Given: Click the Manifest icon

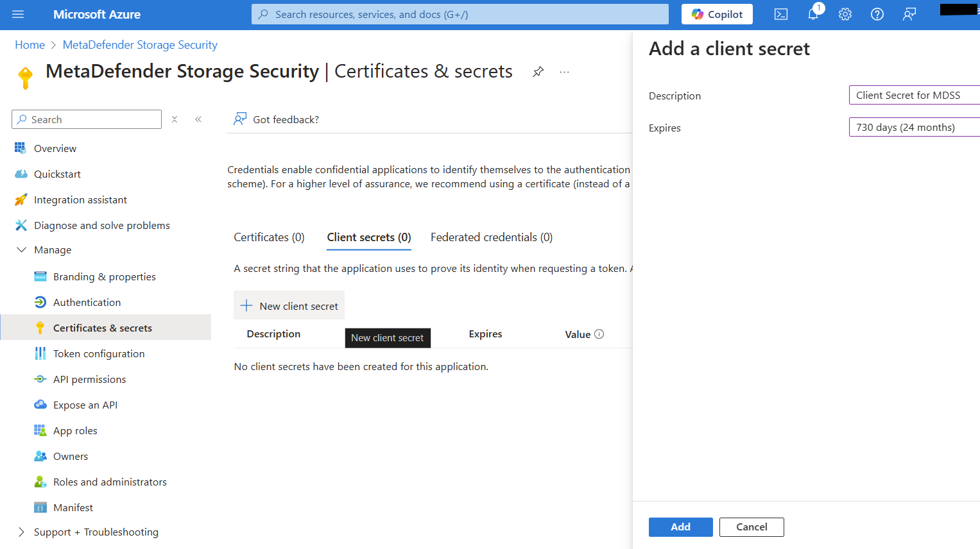Looking at the screenshot, I should pyautogui.click(x=40, y=507).
